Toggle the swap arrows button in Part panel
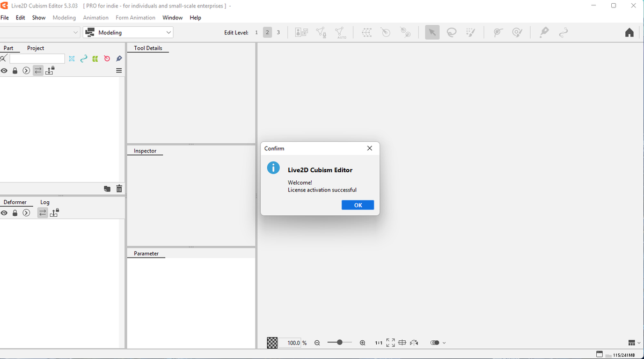Viewport: 644px width, 359px height. coord(38,70)
